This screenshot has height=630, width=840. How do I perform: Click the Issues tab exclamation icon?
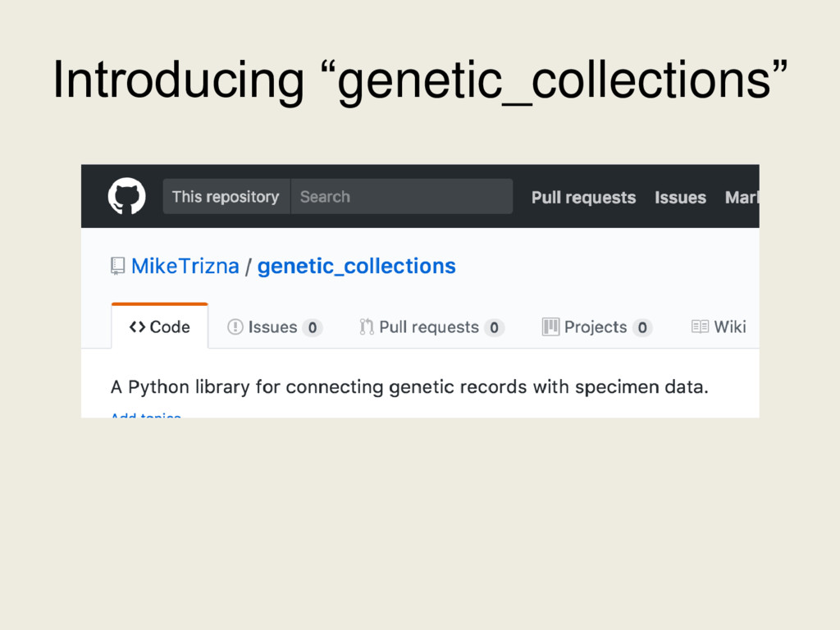point(235,327)
